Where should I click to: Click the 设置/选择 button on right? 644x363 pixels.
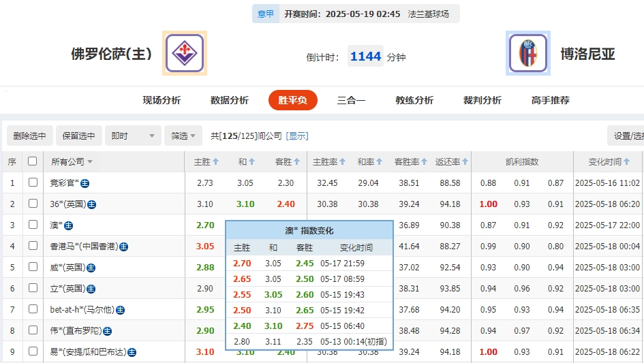[627, 136]
